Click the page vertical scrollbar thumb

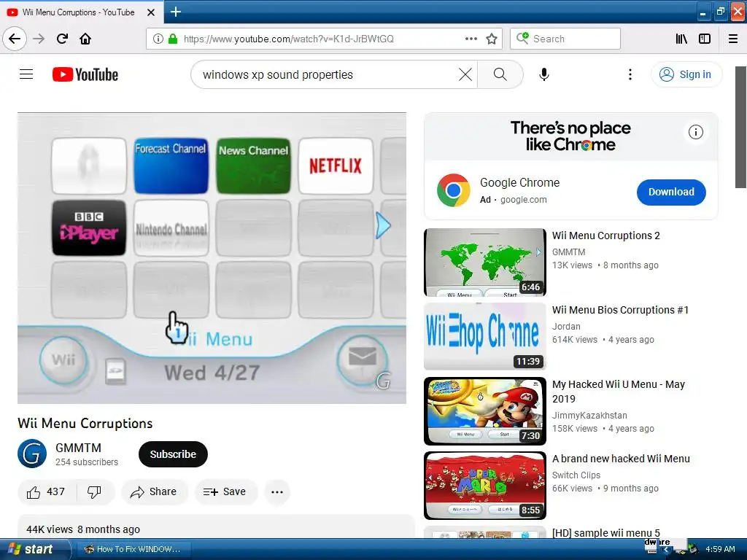coord(741,127)
